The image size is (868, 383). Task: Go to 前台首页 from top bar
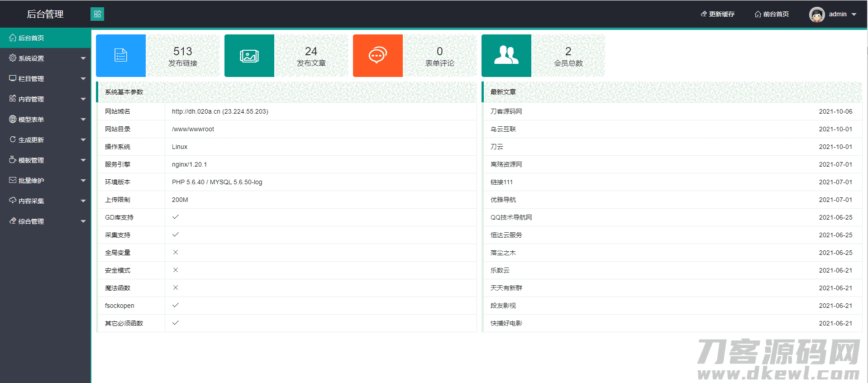tap(772, 14)
